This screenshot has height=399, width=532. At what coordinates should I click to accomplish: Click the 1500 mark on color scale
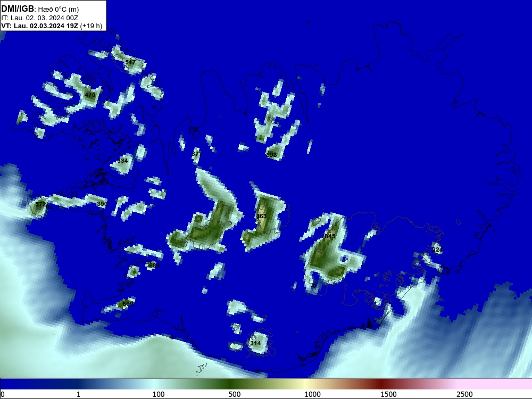coord(388,394)
